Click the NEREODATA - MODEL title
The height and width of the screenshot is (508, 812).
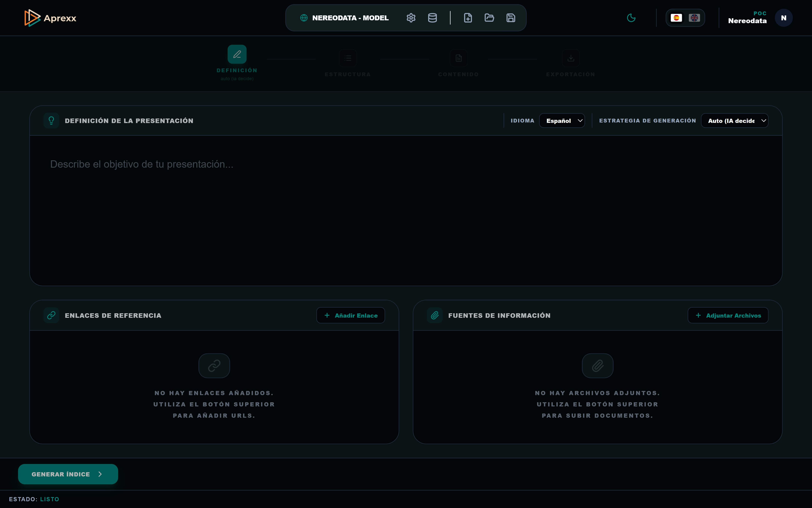(x=350, y=18)
